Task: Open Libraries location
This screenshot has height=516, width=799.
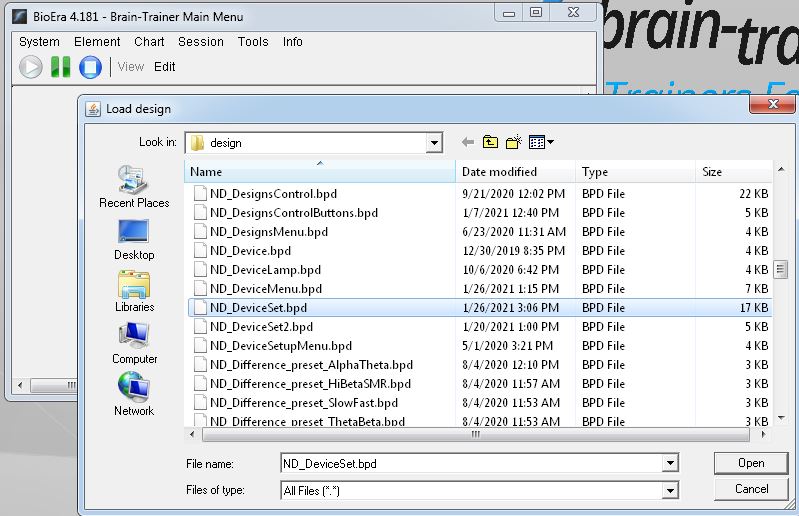Action: pyautogui.click(x=134, y=291)
